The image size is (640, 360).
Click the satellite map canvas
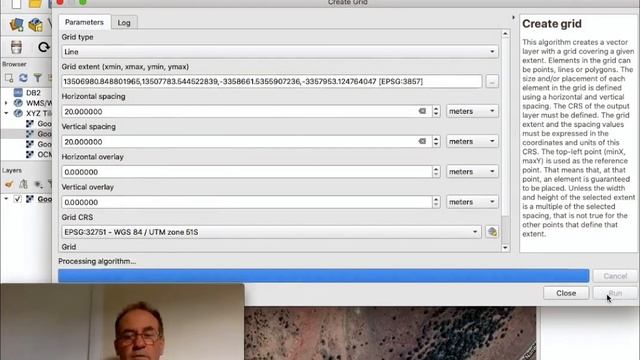click(x=390, y=333)
